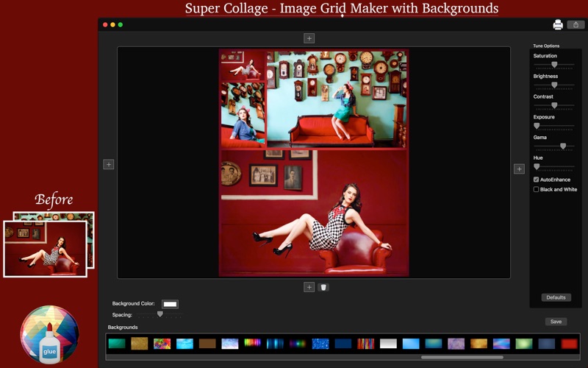Open the Background Color well

[x=170, y=304]
